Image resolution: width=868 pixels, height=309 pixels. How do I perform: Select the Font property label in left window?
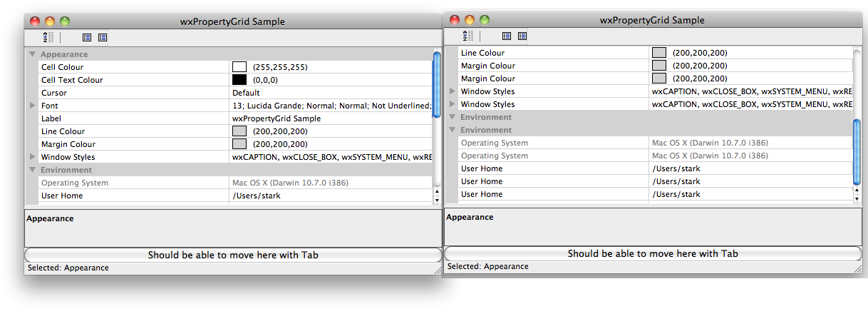[49, 106]
